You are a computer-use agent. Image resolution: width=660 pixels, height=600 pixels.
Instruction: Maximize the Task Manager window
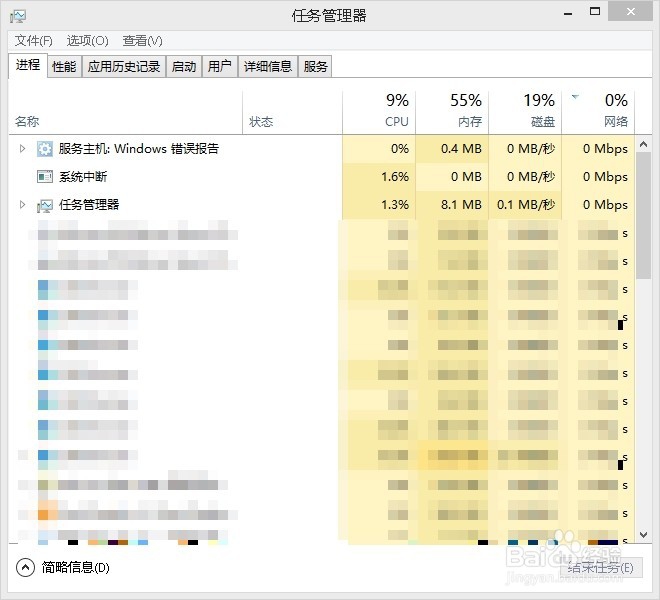pyautogui.click(x=595, y=12)
